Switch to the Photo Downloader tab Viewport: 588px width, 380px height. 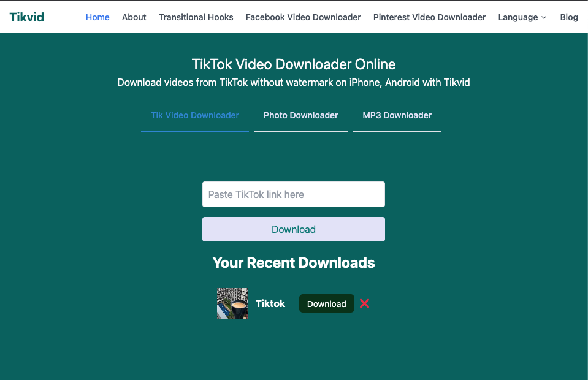coord(301,115)
